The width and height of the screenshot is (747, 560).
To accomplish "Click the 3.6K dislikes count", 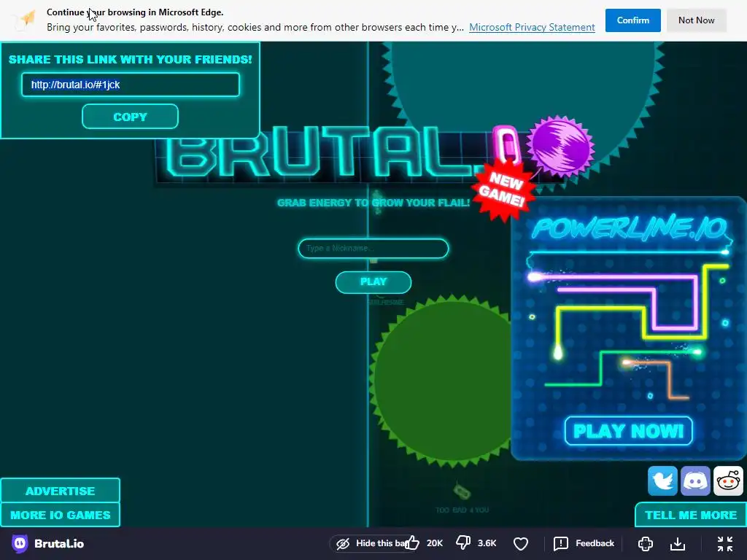I will (487, 543).
